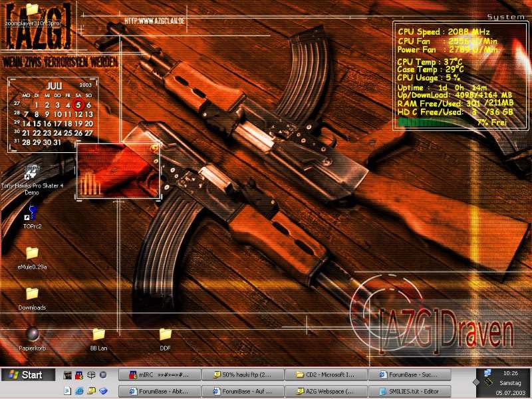
Task: Click the Up/DownLoad traffic line
Action: 455,95
